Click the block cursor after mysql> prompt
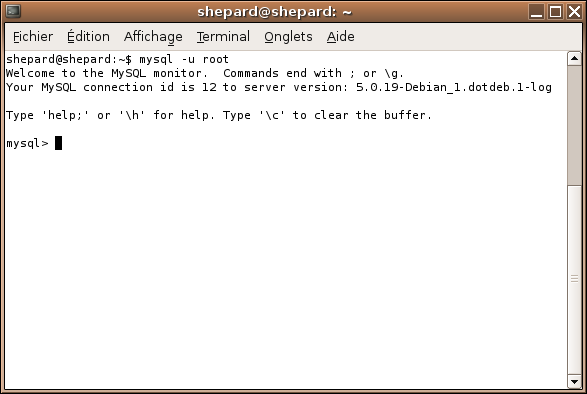Image resolution: width=587 pixels, height=394 pixels. coord(58,143)
